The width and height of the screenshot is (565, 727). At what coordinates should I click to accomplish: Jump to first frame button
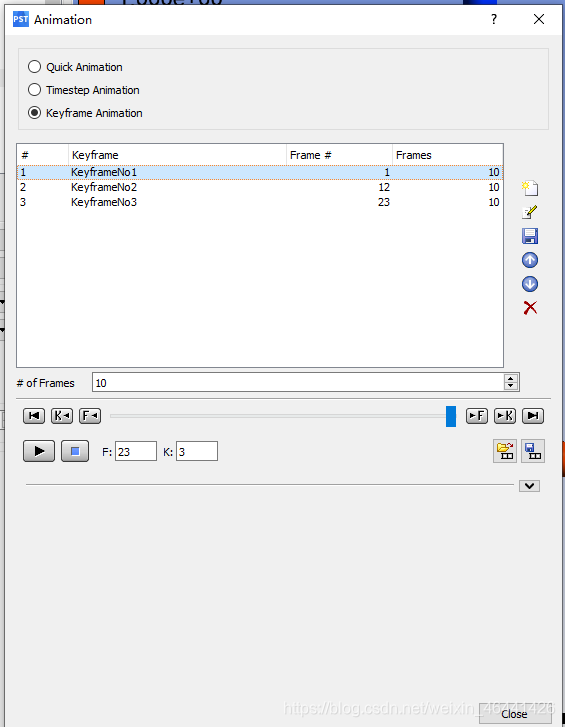coord(34,416)
